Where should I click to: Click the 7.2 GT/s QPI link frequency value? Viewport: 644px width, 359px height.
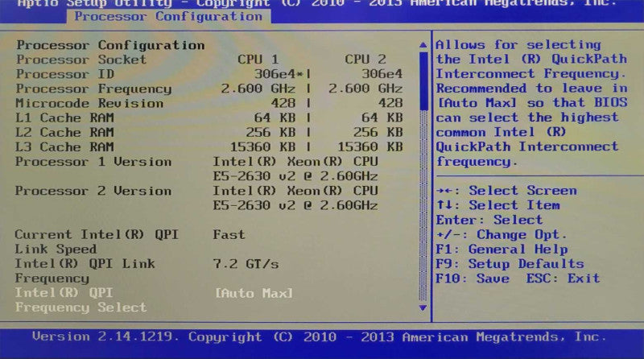(246, 264)
